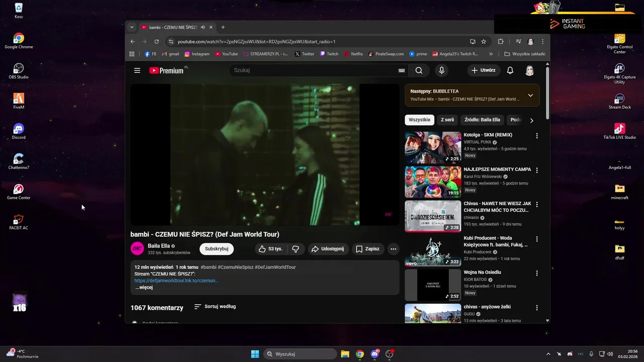Open Chrome three-dot menu
The image size is (644, 362).
click(542, 42)
